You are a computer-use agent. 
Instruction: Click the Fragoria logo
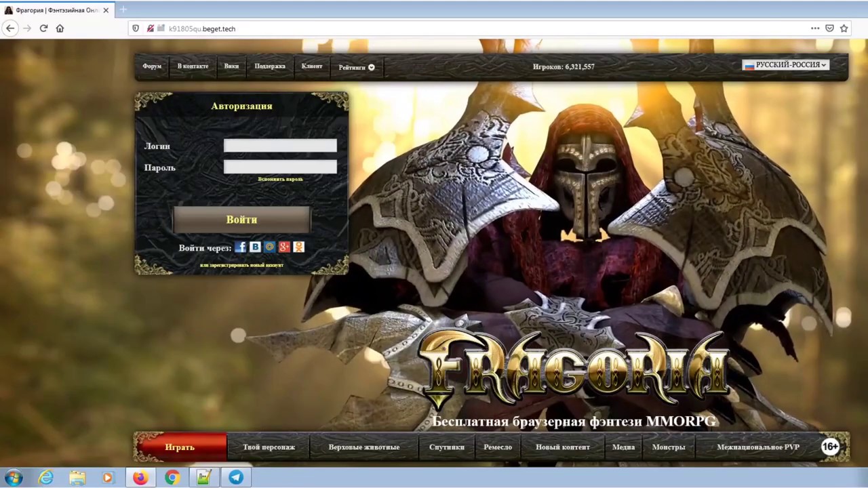click(573, 369)
